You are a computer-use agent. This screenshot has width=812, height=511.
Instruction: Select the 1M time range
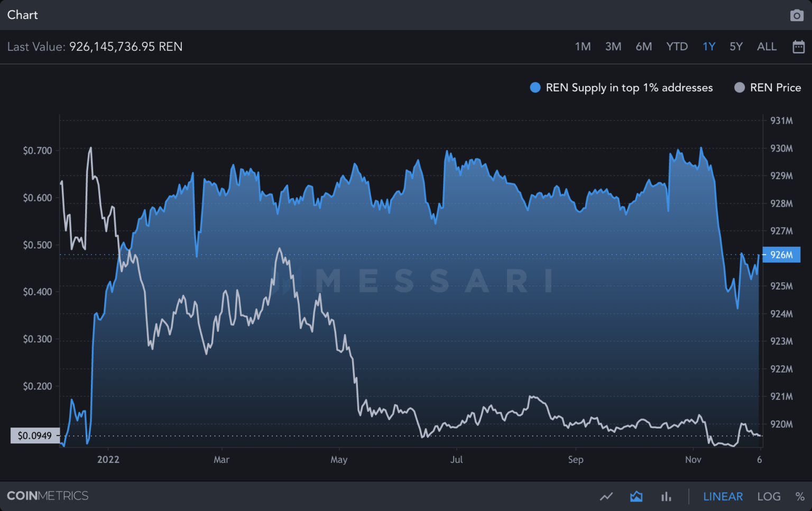583,47
